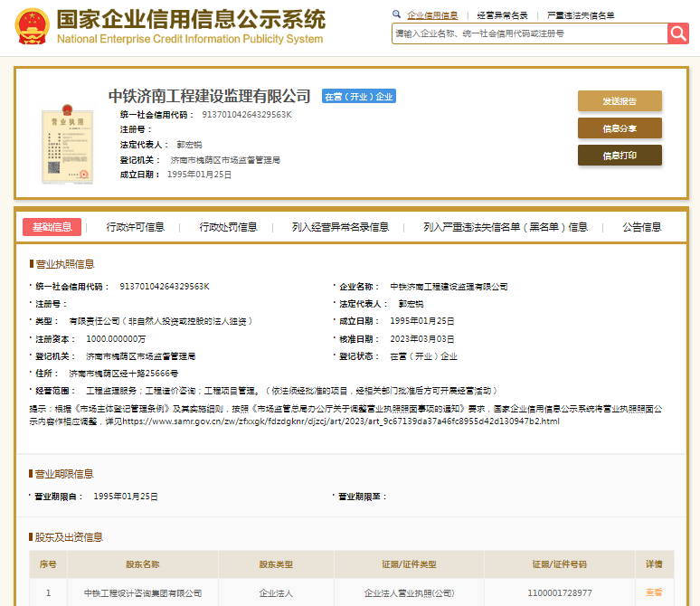Click the national emblem logo
Viewport: 700px width, 606px height.
pos(32,27)
